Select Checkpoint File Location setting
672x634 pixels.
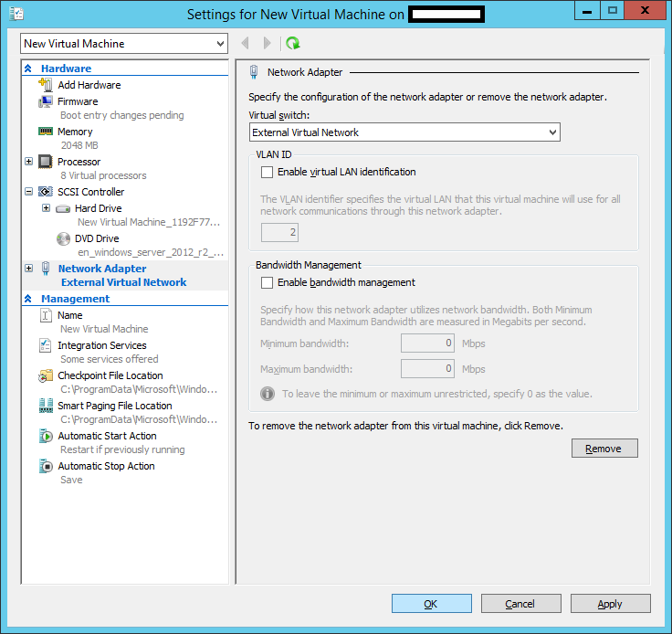tap(110, 375)
